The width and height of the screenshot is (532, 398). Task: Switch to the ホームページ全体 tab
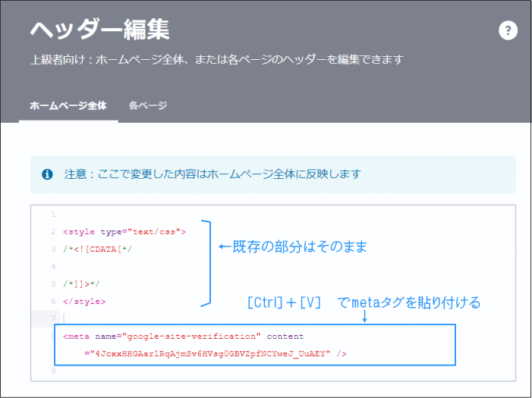tap(68, 105)
